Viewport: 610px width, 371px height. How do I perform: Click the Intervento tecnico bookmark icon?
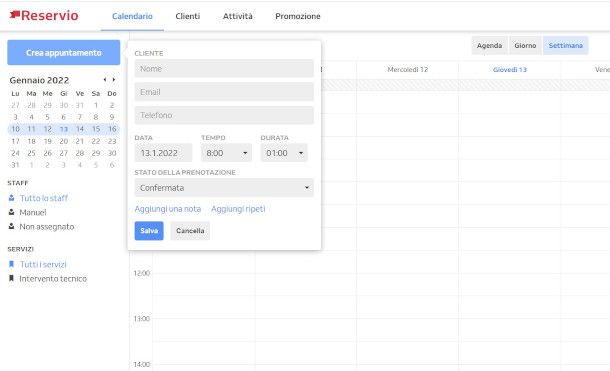[x=12, y=278]
